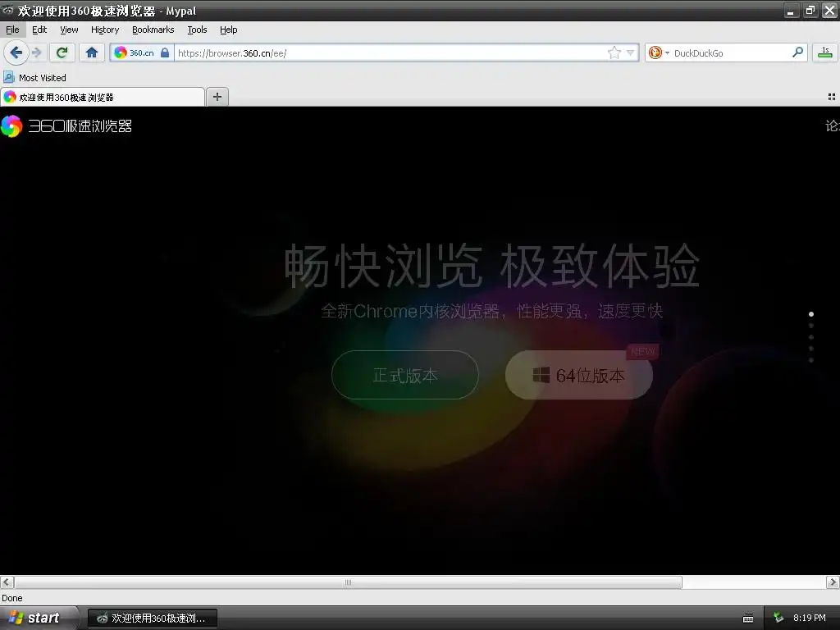Open the Edit menu
Viewport: 840px width, 630px height.
coord(39,30)
